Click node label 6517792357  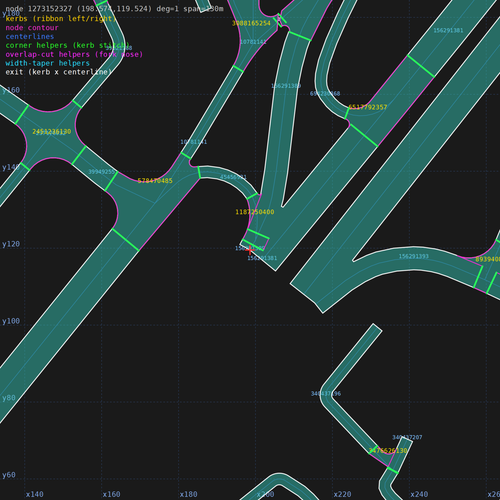[x=368, y=107]
